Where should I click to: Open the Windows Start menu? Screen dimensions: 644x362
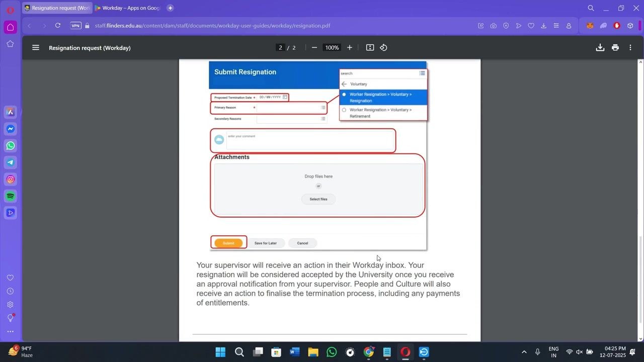click(220, 352)
